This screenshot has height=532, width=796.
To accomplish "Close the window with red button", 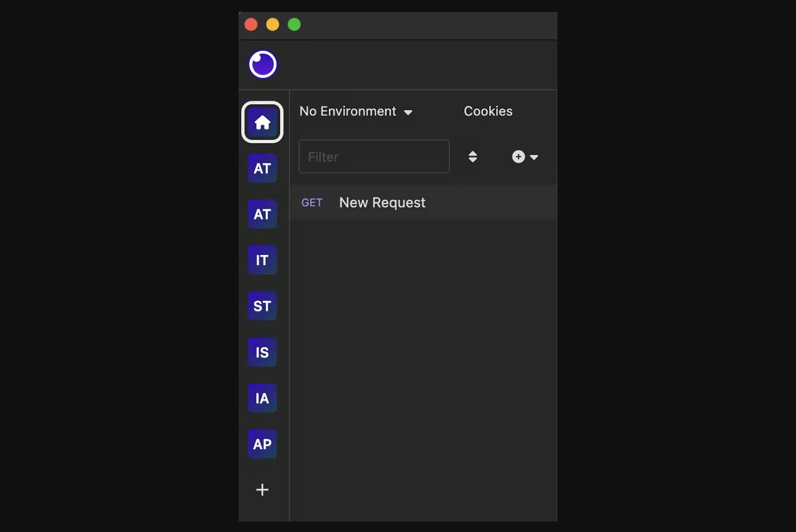I will tap(251, 24).
